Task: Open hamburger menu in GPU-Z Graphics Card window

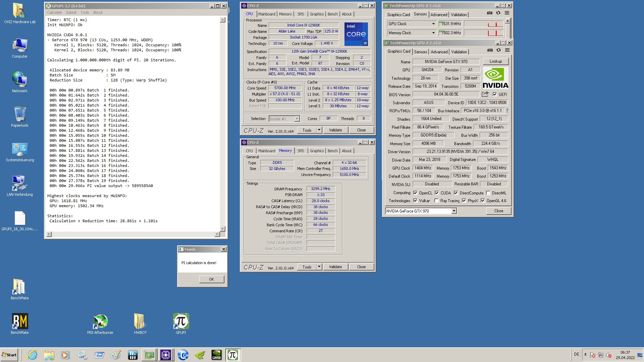Action: (x=507, y=50)
